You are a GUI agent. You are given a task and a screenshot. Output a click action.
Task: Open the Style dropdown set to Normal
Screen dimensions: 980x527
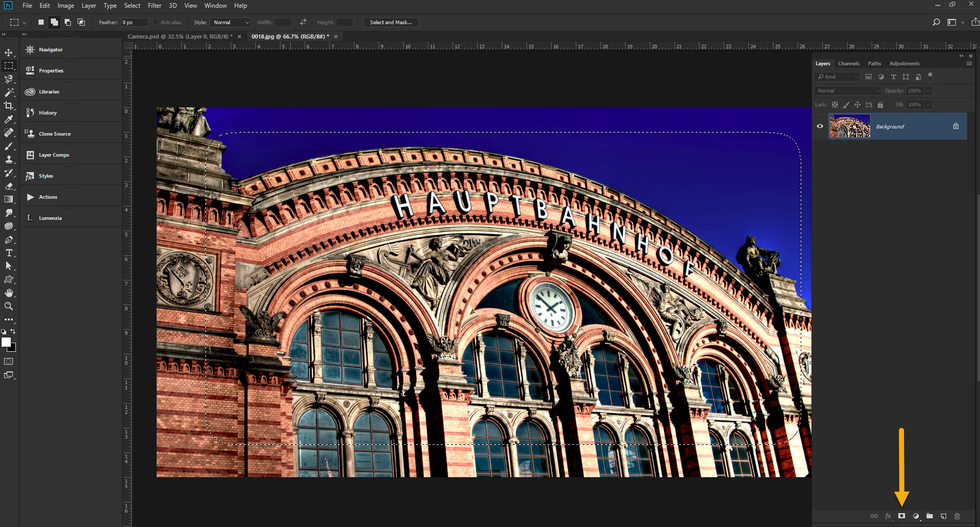click(230, 23)
